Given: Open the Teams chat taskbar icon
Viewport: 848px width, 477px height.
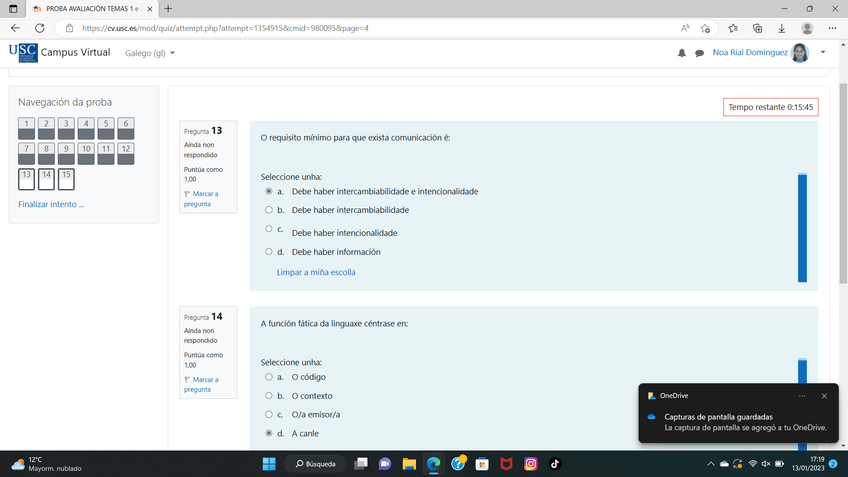Looking at the screenshot, I should (385, 464).
